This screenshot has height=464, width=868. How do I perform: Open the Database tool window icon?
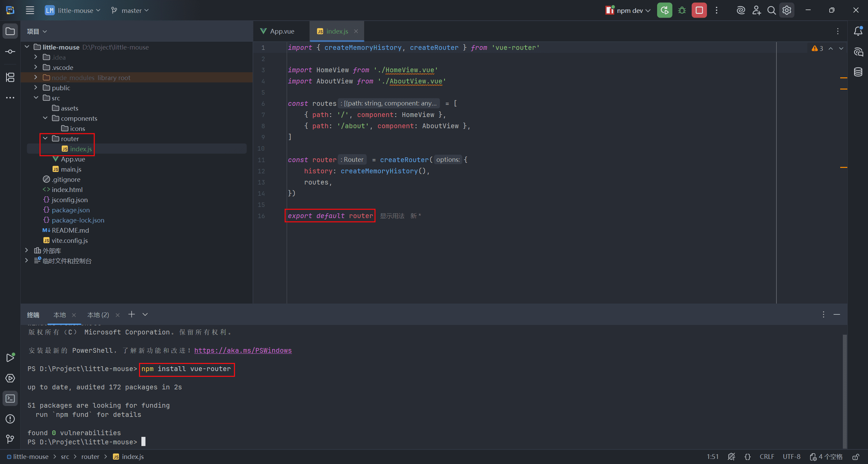(x=858, y=72)
